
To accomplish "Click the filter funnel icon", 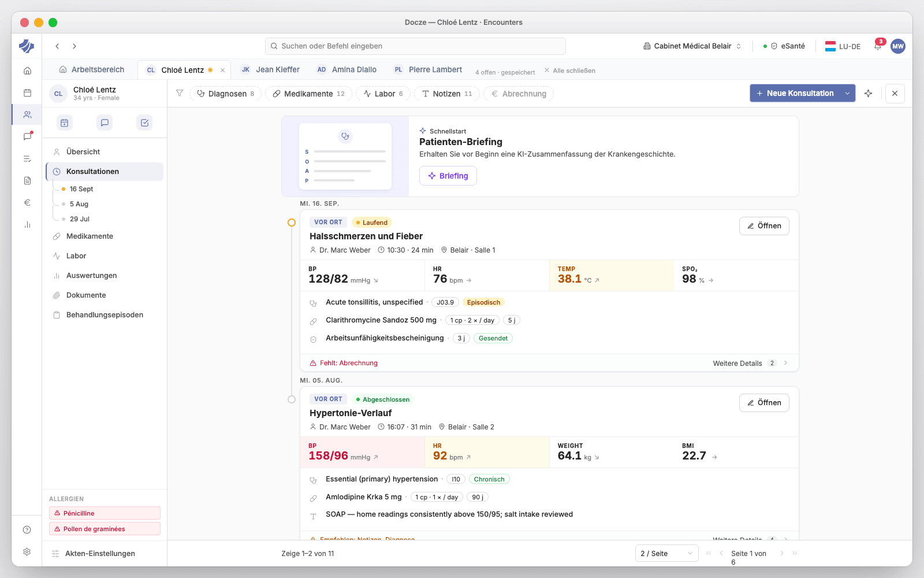I will click(180, 93).
